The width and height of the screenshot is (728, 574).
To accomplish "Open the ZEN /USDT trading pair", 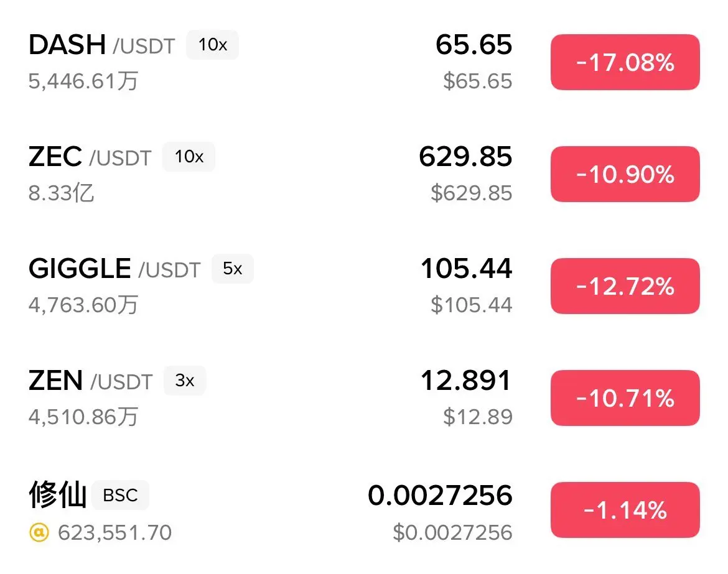I will pyautogui.click(x=91, y=381).
